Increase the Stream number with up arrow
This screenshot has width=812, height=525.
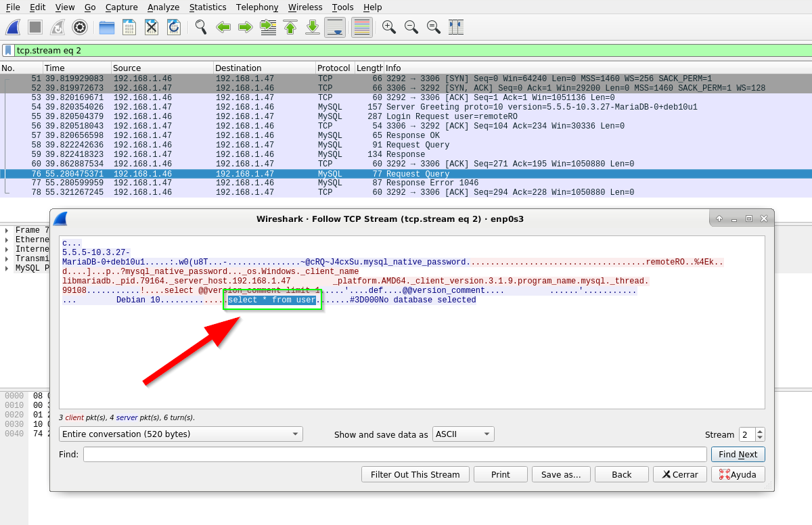click(x=760, y=431)
